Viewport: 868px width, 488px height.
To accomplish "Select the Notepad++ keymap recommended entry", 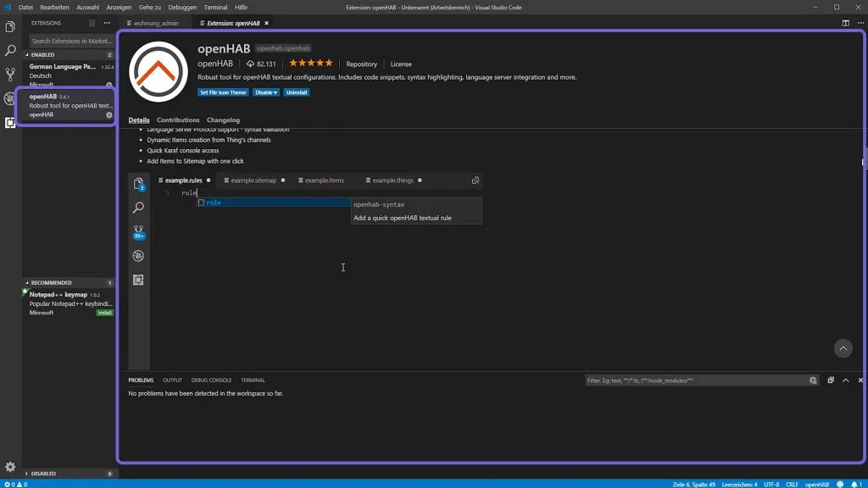I will click(x=68, y=303).
